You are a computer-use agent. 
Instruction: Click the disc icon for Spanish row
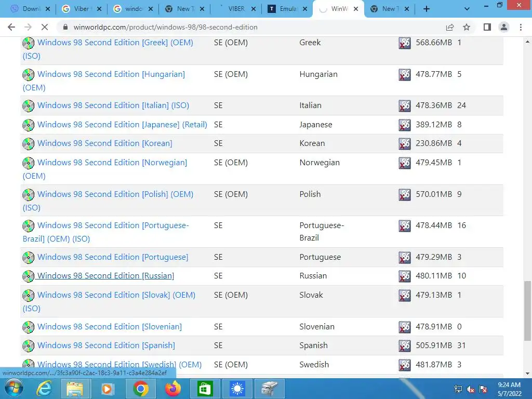coord(28,345)
